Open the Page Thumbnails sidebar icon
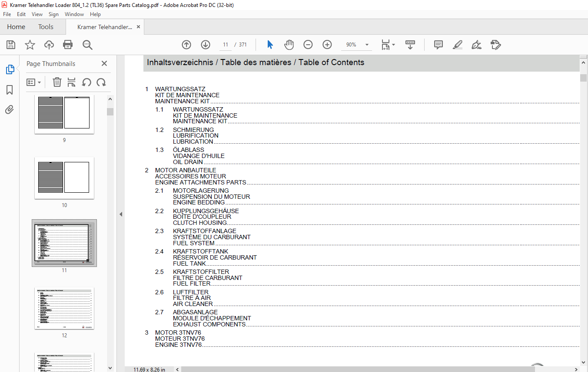Screen dimensions: 588x372 click(10, 69)
